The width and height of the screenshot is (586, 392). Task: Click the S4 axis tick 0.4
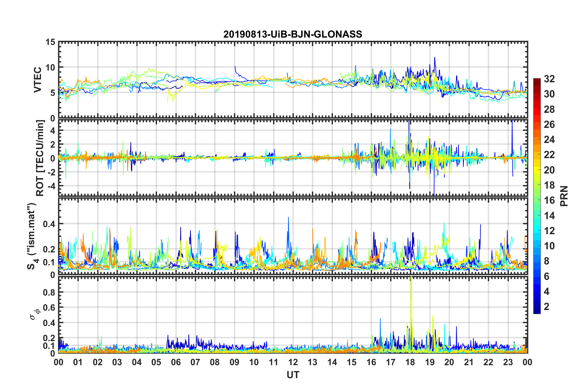tap(49, 224)
